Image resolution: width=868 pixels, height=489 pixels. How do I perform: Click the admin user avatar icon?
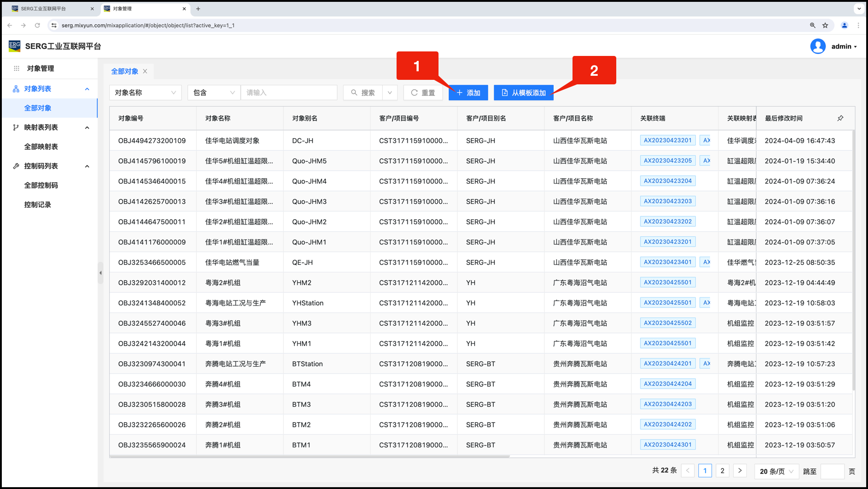[x=817, y=46]
